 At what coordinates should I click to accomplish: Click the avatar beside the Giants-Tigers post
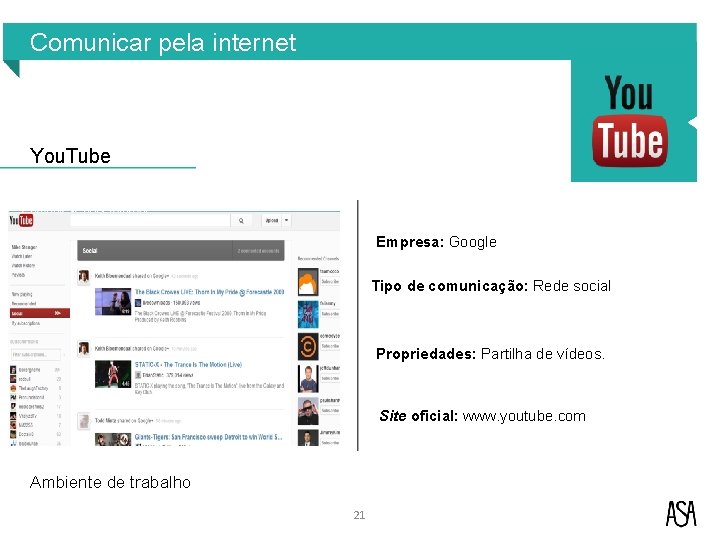(84, 421)
